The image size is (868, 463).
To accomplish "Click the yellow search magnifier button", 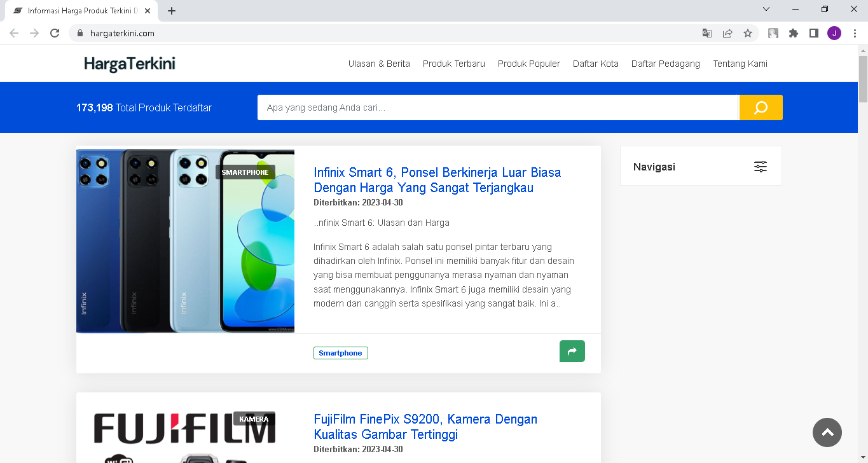I will [x=761, y=107].
